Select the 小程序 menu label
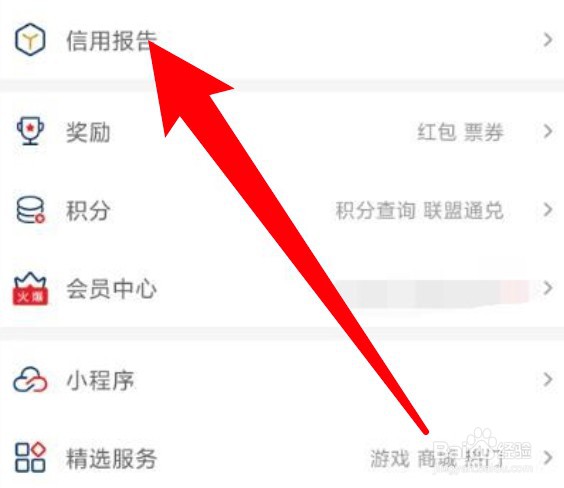564x488 pixels. tap(100, 380)
